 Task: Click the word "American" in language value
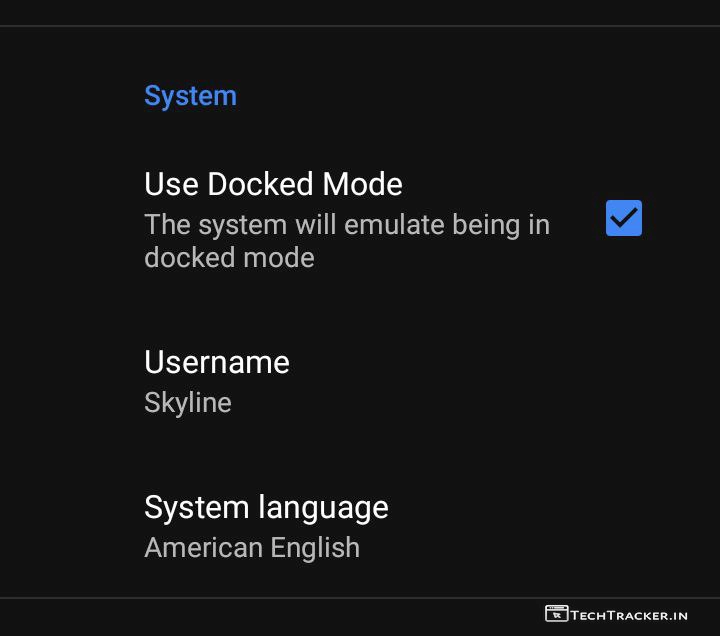(200, 548)
